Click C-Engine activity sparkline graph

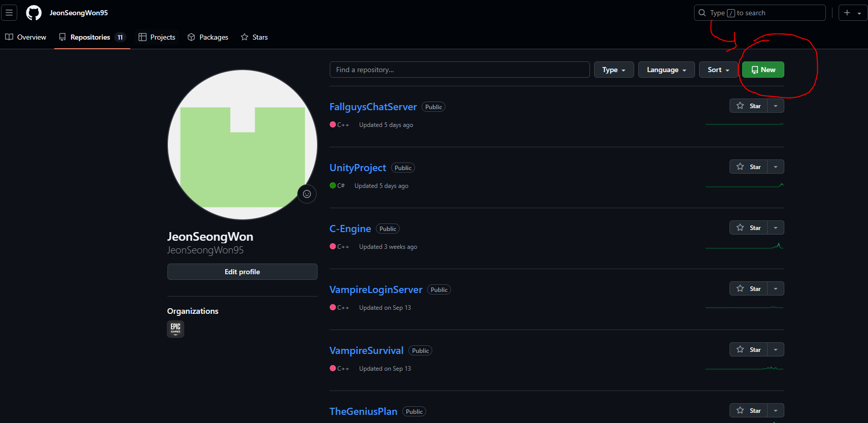pyautogui.click(x=744, y=246)
